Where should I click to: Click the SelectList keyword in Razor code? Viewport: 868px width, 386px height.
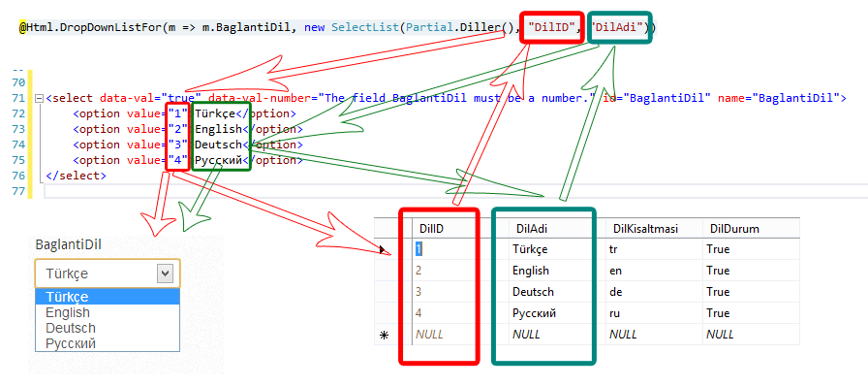(x=366, y=26)
